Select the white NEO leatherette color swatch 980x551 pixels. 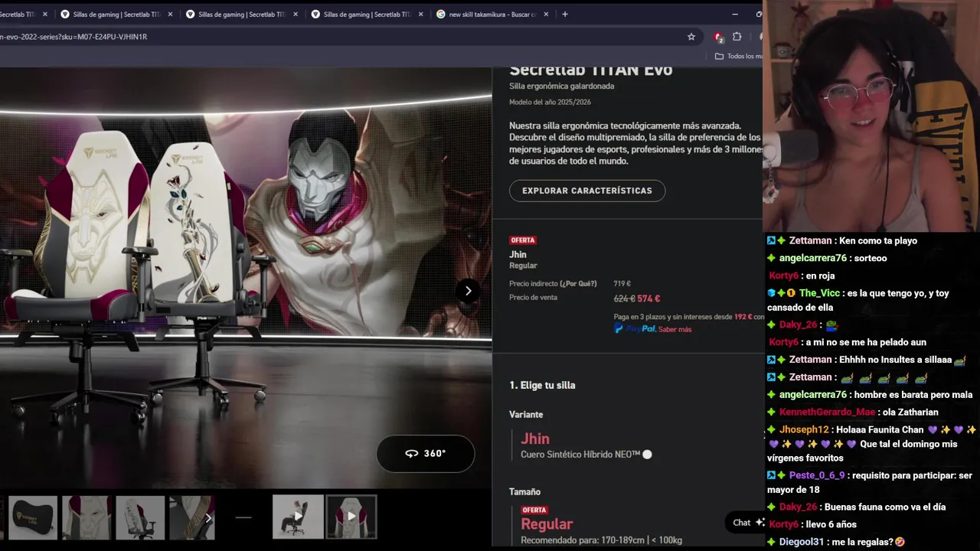tap(647, 455)
